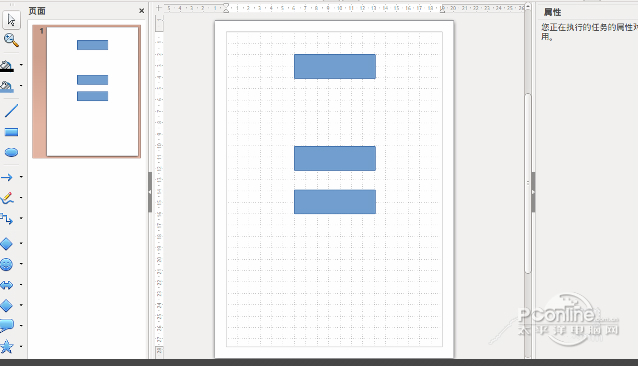Close the 页面 pages panel
Screen dimensions: 638x366
pos(142,11)
